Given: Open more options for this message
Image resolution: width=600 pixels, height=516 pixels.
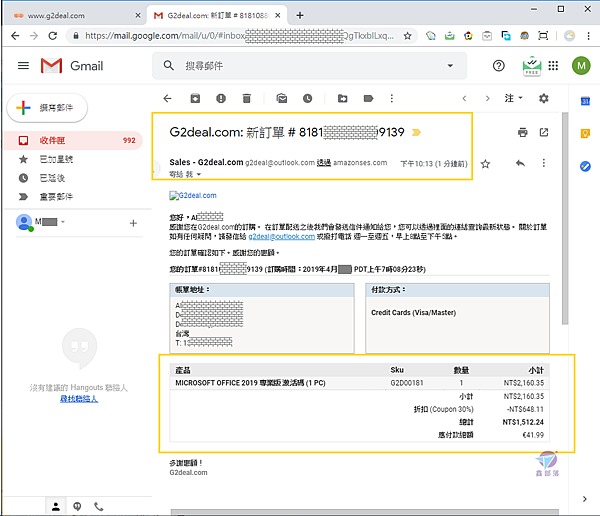Looking at the screenshot, I should click(x=543, y=163).
